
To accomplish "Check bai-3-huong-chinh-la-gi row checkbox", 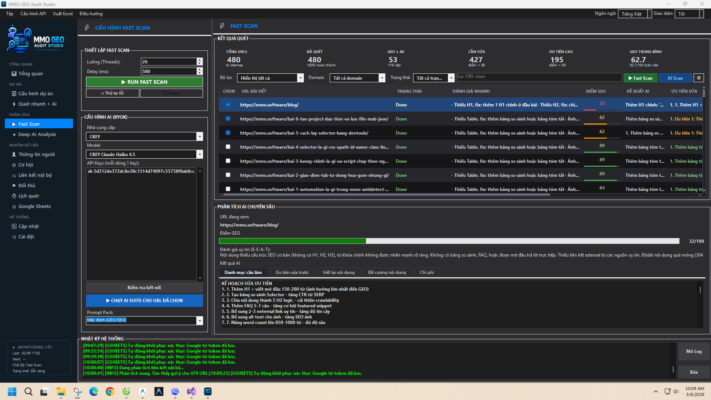I will pyautogui.click(x=228, y=161).
